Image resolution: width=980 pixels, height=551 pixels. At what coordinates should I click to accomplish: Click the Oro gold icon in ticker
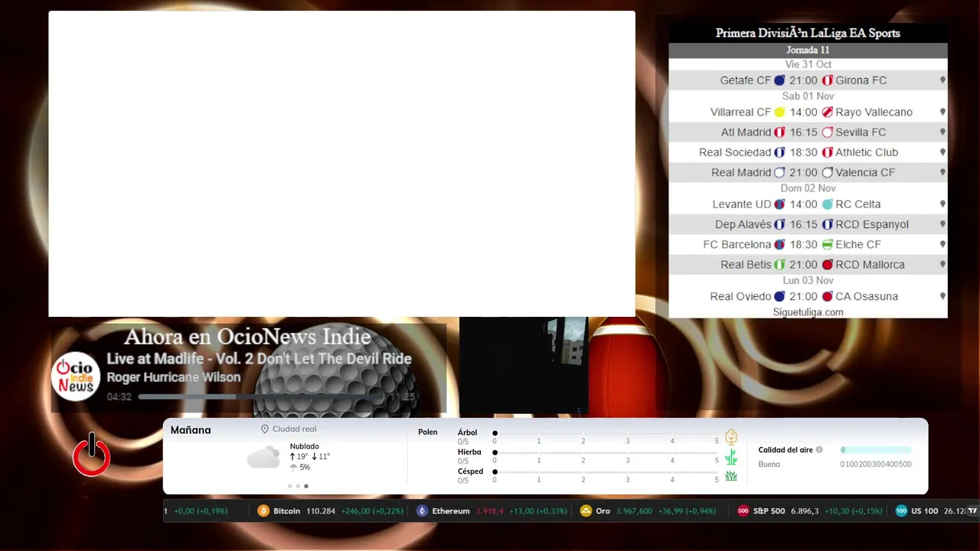pos(586,511)
